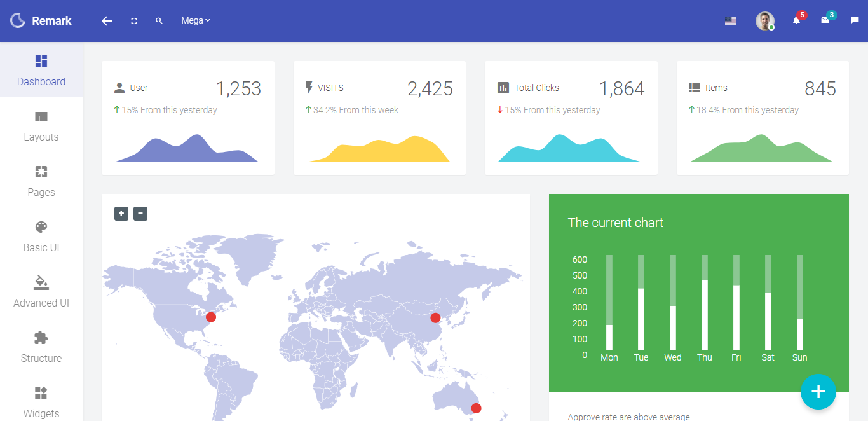Click the Remark logo icon
868x421 pixels.
(18, 20)
